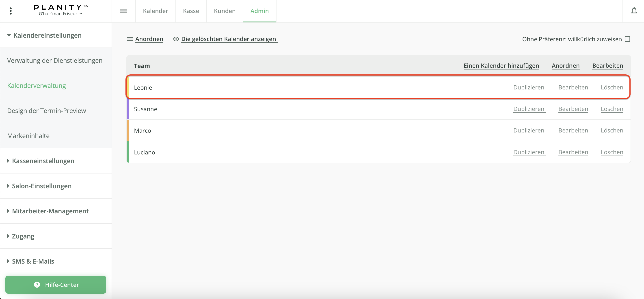Viewport: 644px width, 299px height.
Task: Enable 'Ohne Präferenz: willkürlich zuweisen' checkbox
Action: pyautogui.click(x=627, y=39)
